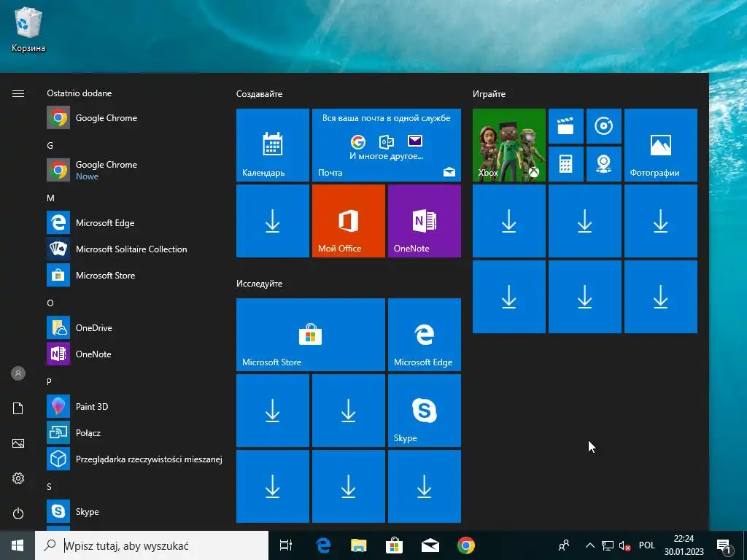Open Microsoft Solitaire Collection
Viewport: 747px width, 560px height.
[133, 249]
